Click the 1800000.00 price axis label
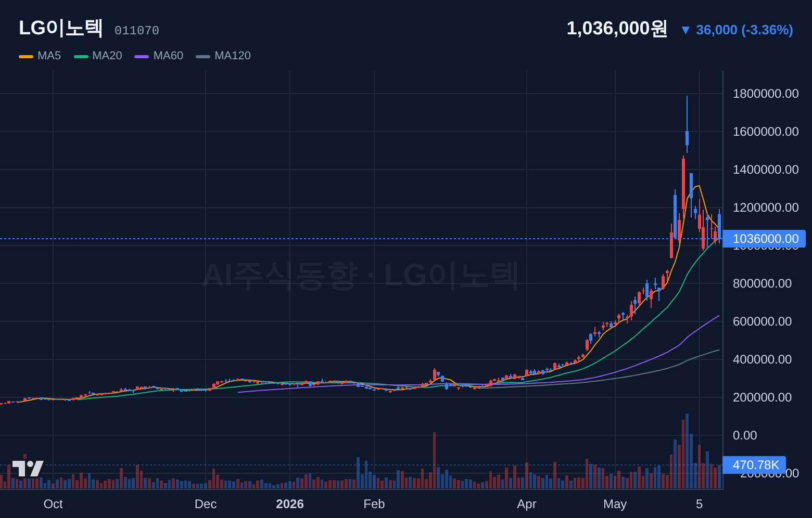Screen dimensions: 812x518 tap(766, 94)
